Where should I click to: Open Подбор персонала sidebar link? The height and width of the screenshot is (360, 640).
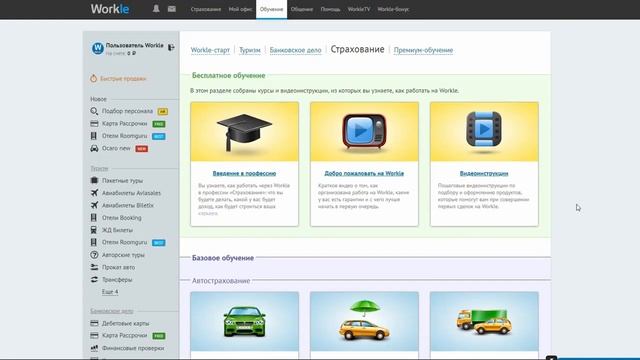127,111
